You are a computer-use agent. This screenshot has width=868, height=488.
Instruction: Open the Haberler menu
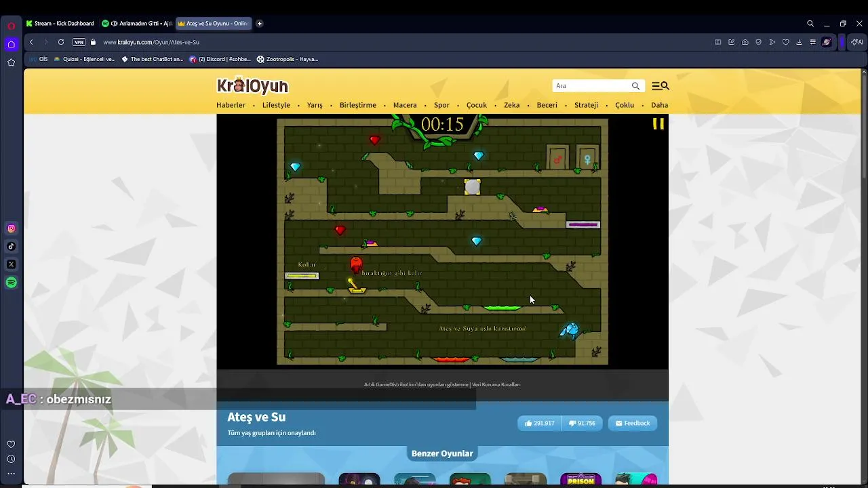click(231, 105)
